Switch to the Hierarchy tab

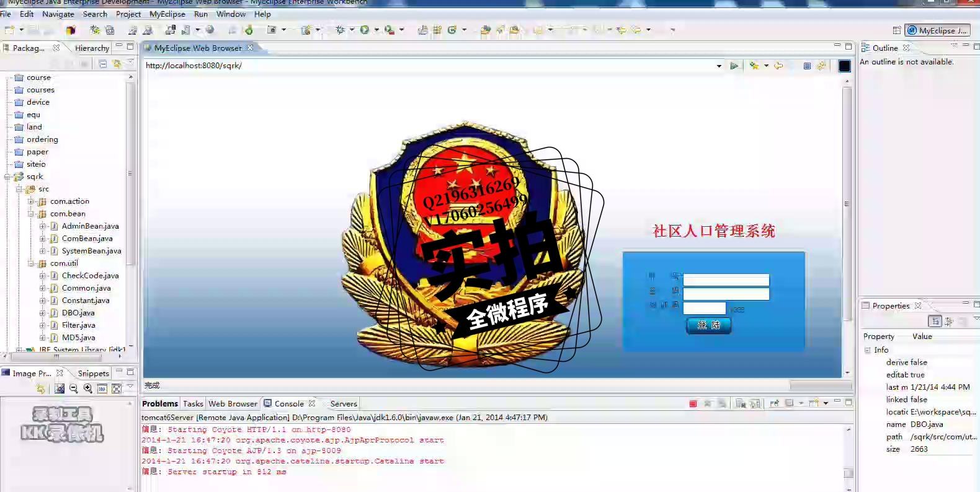tap(92, 48)
